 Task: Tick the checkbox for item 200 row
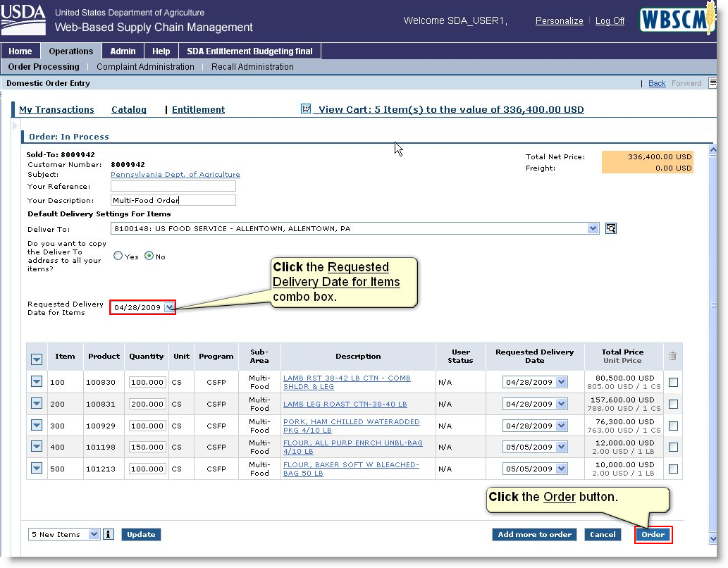(x=673, y=405)
